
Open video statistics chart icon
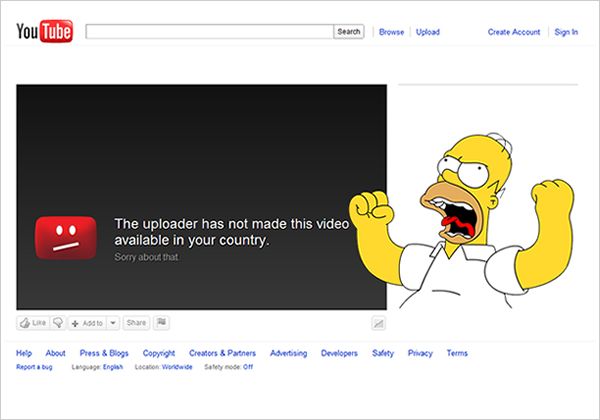click(379, 323)
